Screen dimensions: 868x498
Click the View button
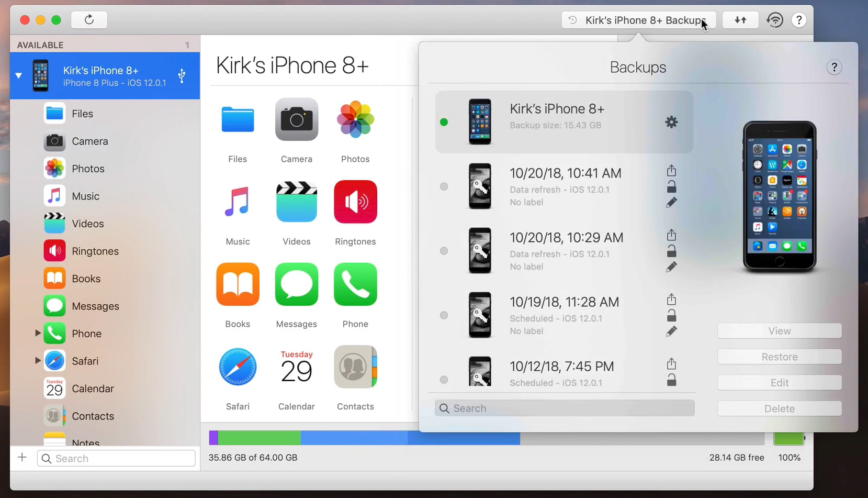tap(780, 331)
